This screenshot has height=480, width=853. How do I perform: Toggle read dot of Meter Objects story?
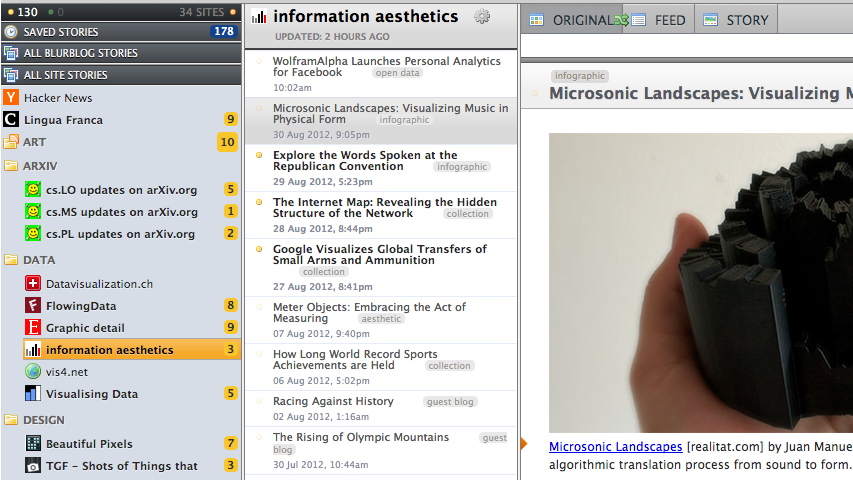tap(259, 307)
